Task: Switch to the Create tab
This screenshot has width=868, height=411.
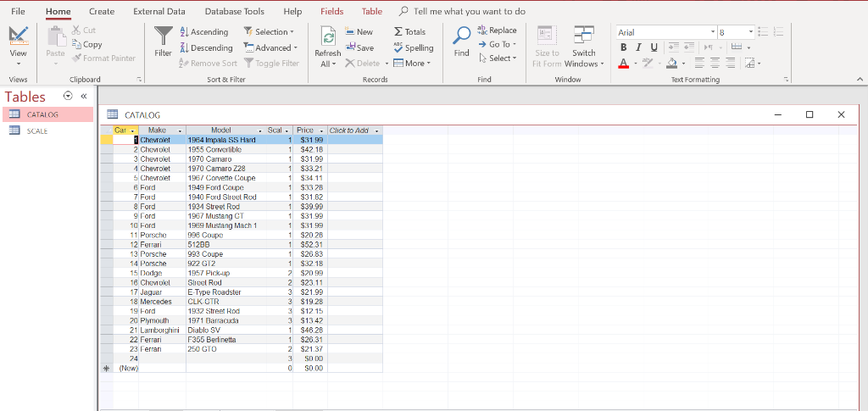Action: (102, 11)
